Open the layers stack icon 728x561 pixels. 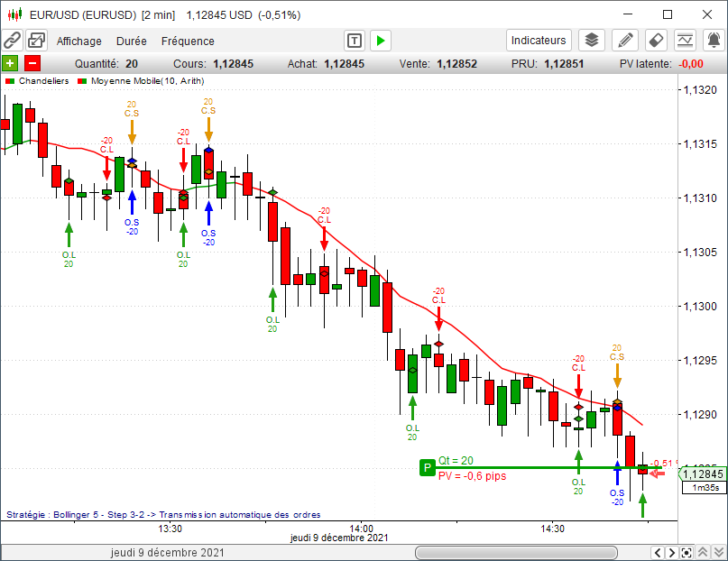click(x=591, y=41)
